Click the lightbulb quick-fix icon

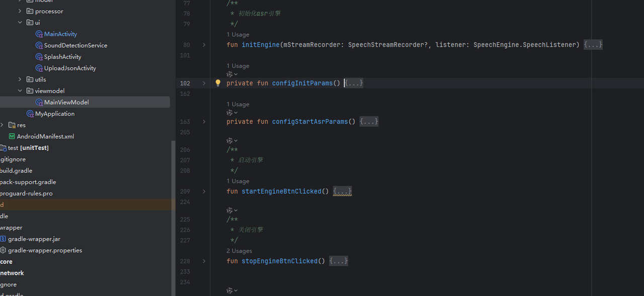(218, 83)
